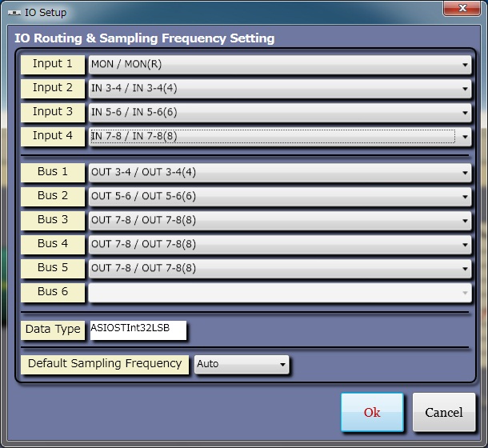Expand the Bus 4 output dropdown

(x=279, y=245)
